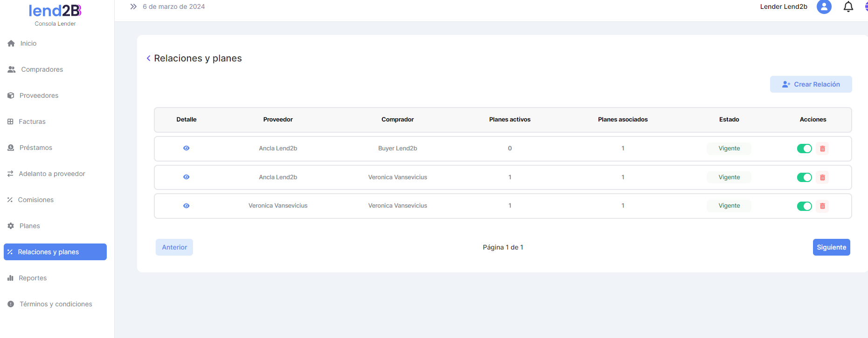This screenshot has height=338, width=868.
Task: View details of Buyer Lend2b relation
Action: click(x=186, y=149)
